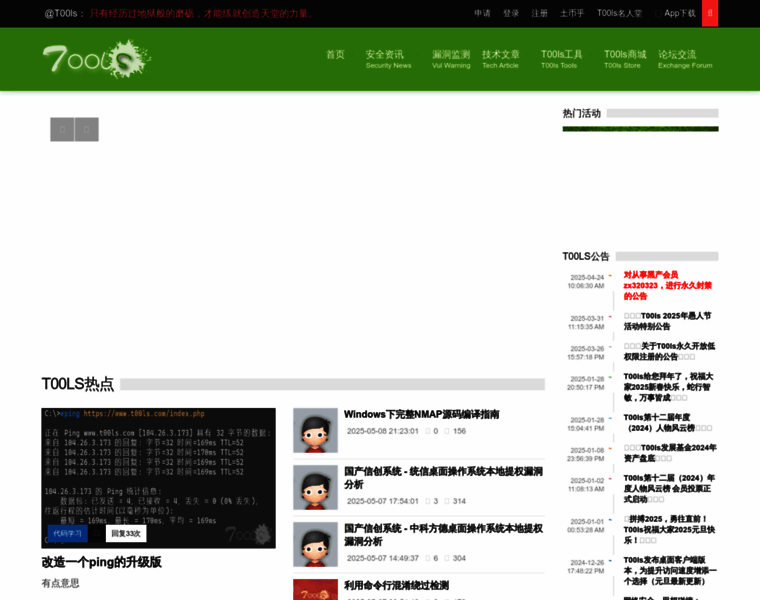Open T00ls给您拜年了 new year announcement
This screenshot has height=600, width=760.
[x=668, y=387]
